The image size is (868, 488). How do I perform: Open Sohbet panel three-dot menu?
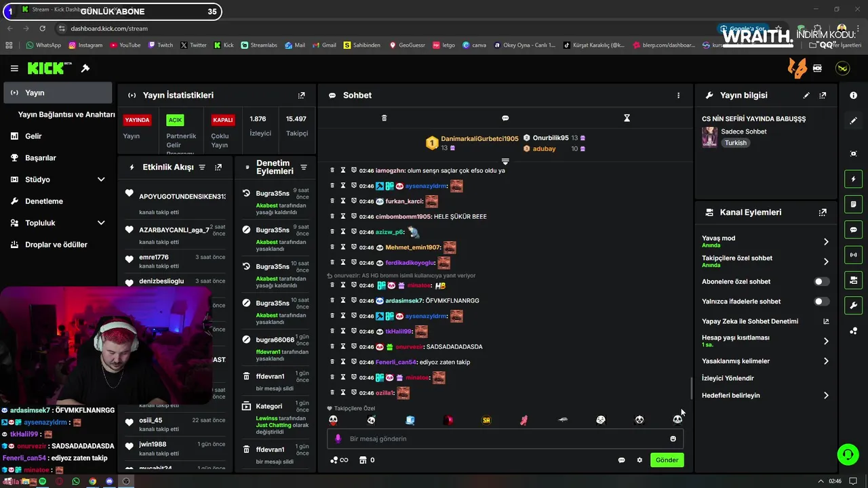678,96
